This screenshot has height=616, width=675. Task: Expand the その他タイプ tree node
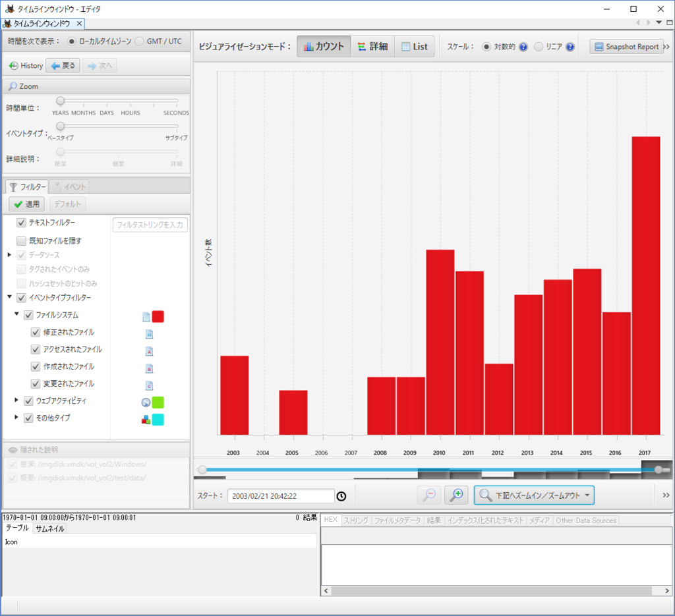pos(16,417)
